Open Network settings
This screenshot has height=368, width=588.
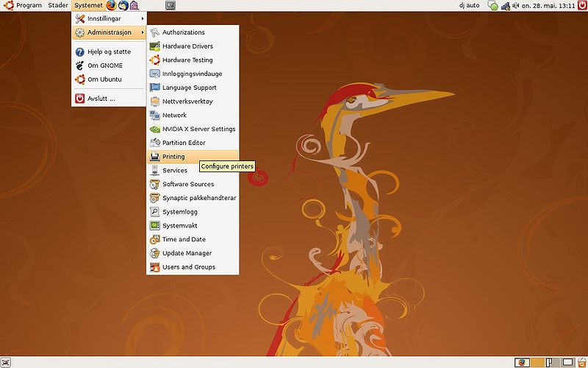(x=193, y=116)
